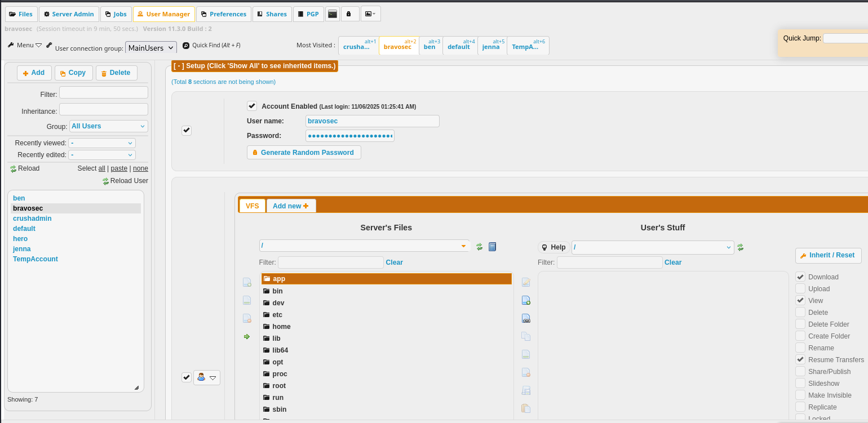Refresh the Server's Files listing

point(480,247)
